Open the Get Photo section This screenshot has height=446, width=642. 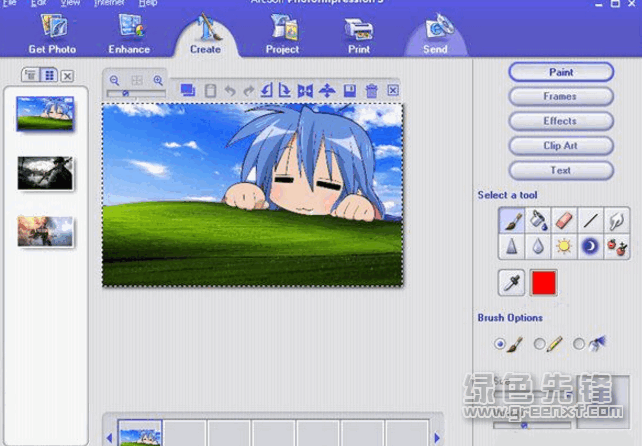tap(52, 34)
